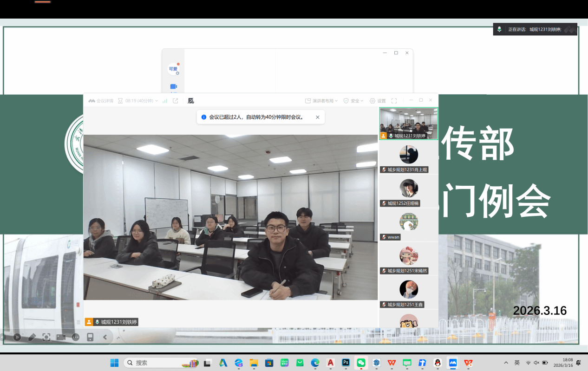
Task: Click the taskbar 搜索 search box
Action: (153, 363)
